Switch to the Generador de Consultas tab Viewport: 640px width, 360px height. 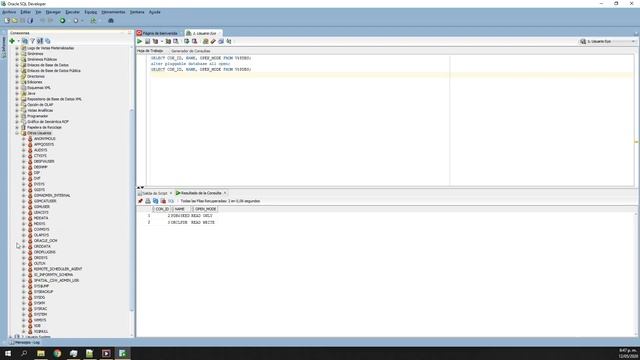coord(191,51)
